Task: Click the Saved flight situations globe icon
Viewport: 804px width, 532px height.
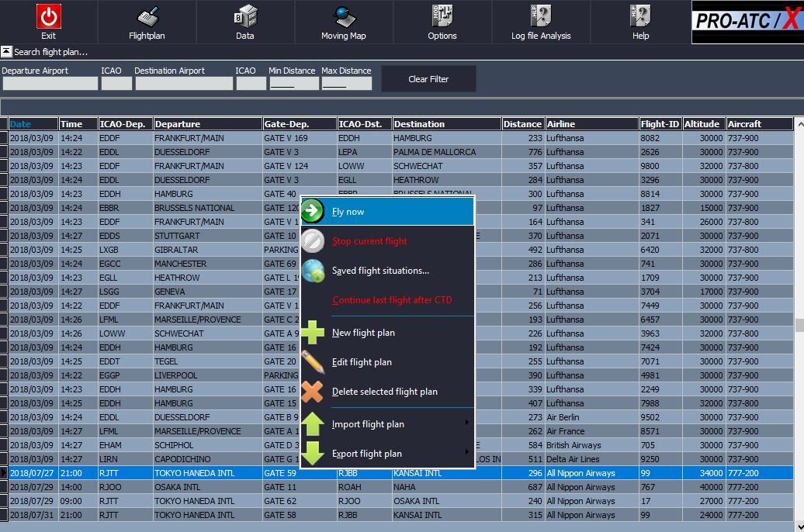Action: click(x=313, y=271)
